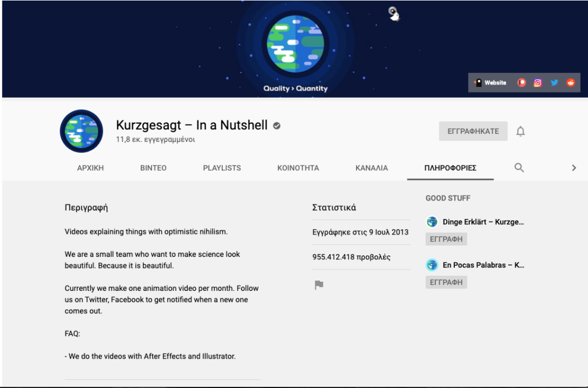588x388 pixels.
Task: Click the After Effects and Illustrator line
Action: [x=150, y=356]
